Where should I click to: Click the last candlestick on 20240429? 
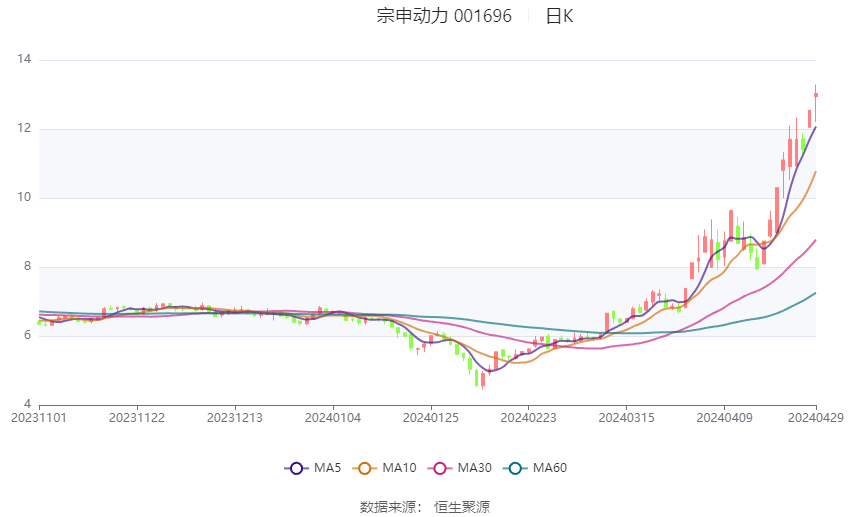[815, 103]
